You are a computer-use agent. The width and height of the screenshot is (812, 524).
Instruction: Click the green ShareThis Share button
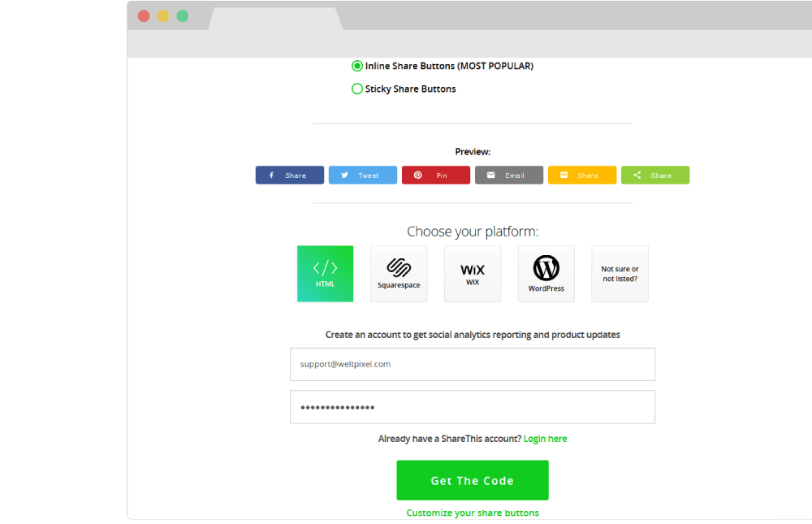click(654, 175)
